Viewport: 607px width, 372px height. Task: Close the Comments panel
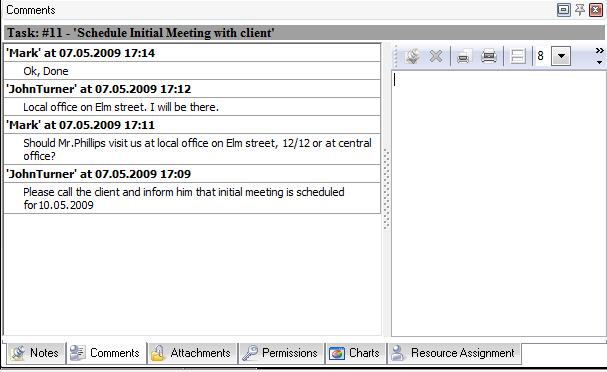595,10
